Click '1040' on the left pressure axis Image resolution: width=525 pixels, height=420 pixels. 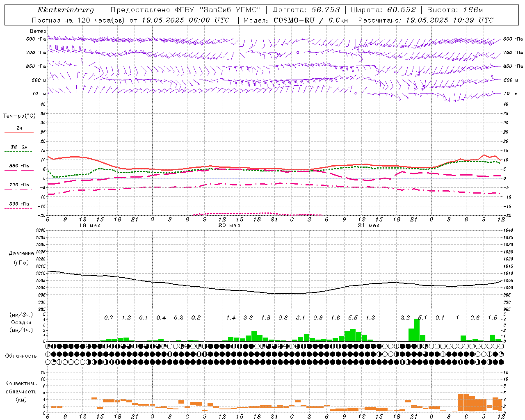41,230
